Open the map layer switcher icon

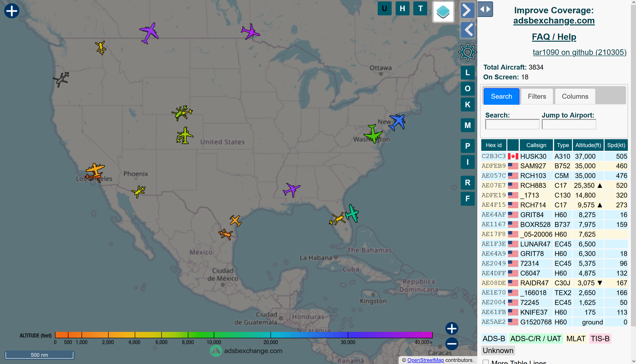pyautogui.click(x=443, y=12)
